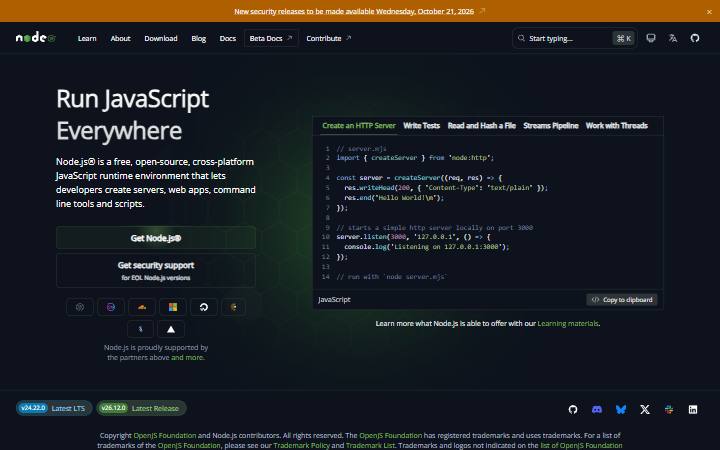Image resolution: width=720 pixels, height=450 pixels.
Task: Open the X (Twitter) icon in the footer
Action: click(x=645, y=409)
